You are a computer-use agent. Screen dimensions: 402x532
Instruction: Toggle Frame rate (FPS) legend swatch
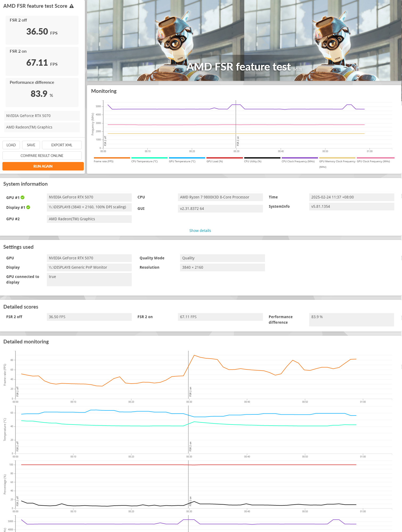[x=112, y=158]
